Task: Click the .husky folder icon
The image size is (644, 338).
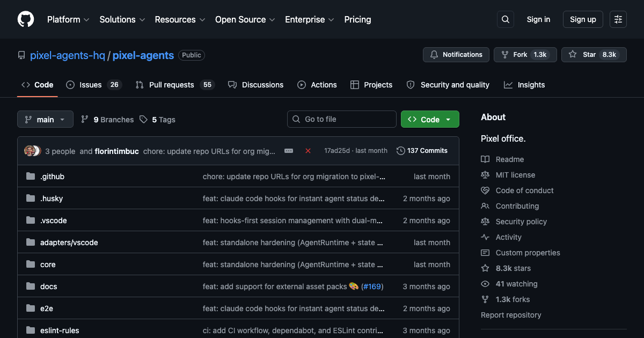Action: (x=31, y=199)
